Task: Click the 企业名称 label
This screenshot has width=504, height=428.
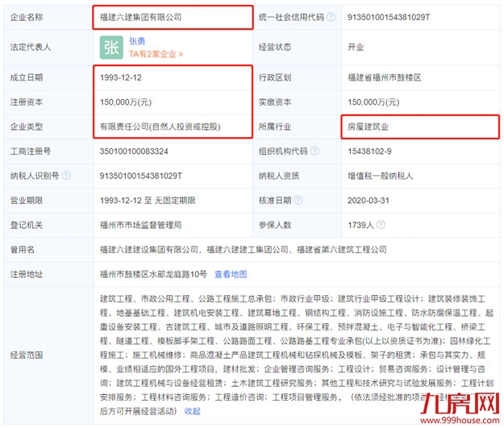Action: [27, 17]
